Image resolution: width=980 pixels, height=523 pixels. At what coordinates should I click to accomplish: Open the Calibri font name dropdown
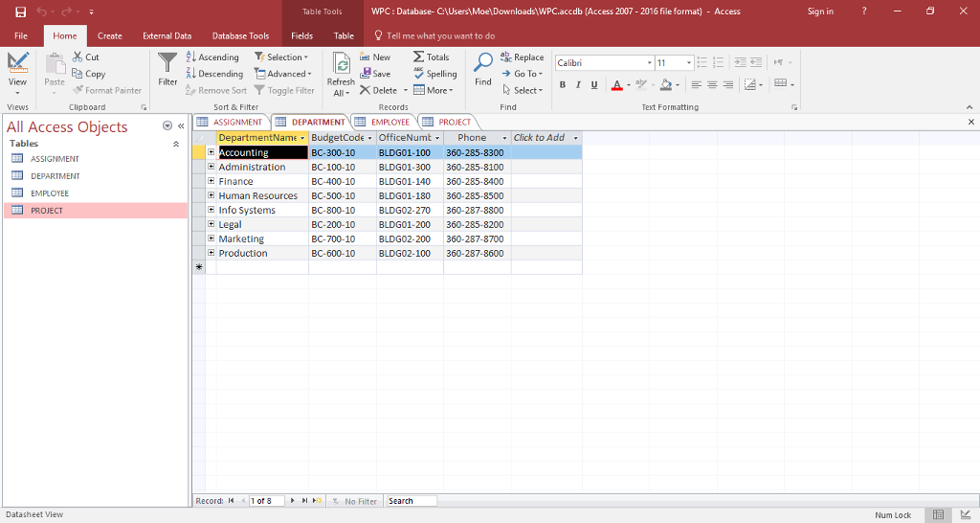[650, 63]
